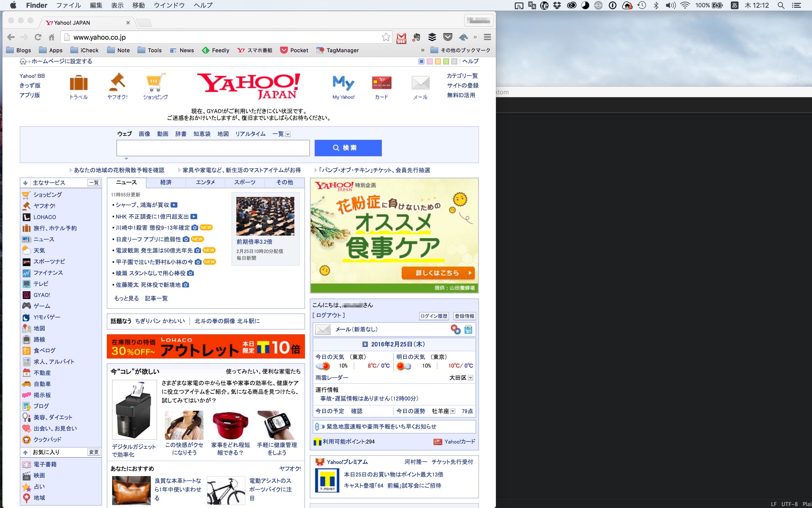Select the 画像 search type tab
812x508 pixels.
[x=145, y=134]
